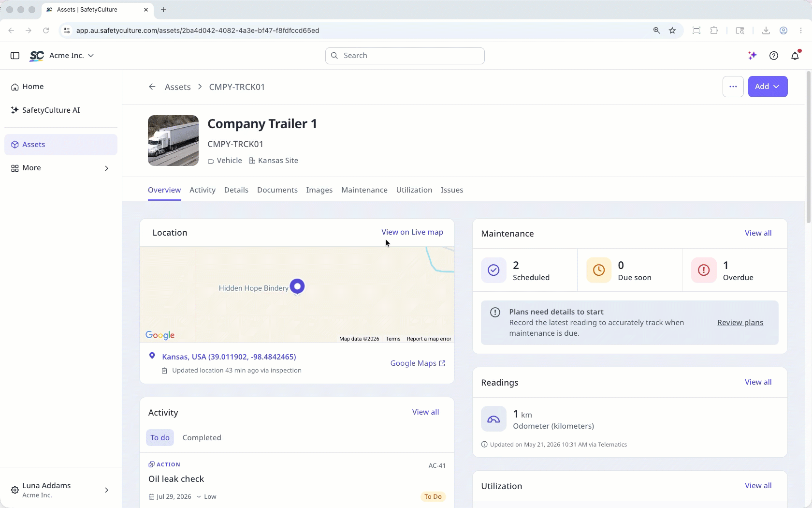Switch to the Utilization tab
Screen dimensions: 812x508
click(414, 190)
